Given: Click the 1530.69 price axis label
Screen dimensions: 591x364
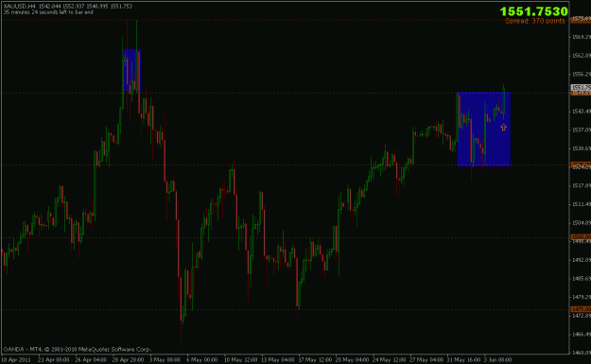Looking at the screenshot, I should 582,148.
